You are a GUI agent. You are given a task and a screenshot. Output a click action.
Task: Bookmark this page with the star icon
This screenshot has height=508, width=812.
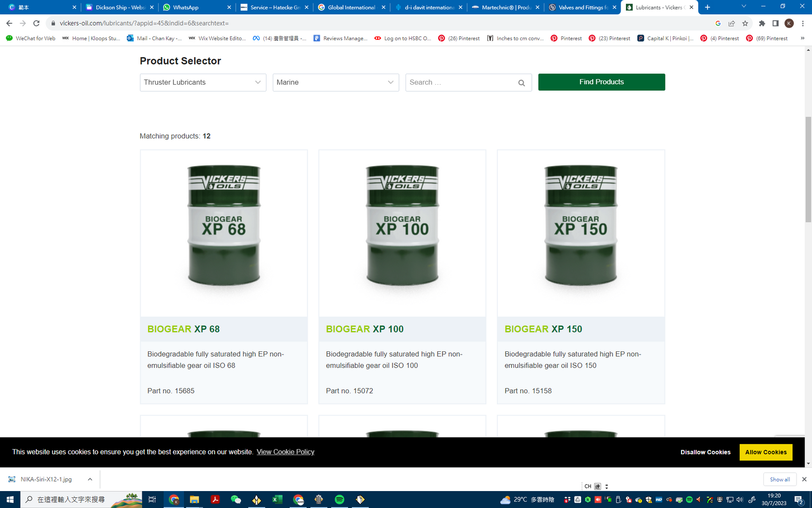(745, 23)
